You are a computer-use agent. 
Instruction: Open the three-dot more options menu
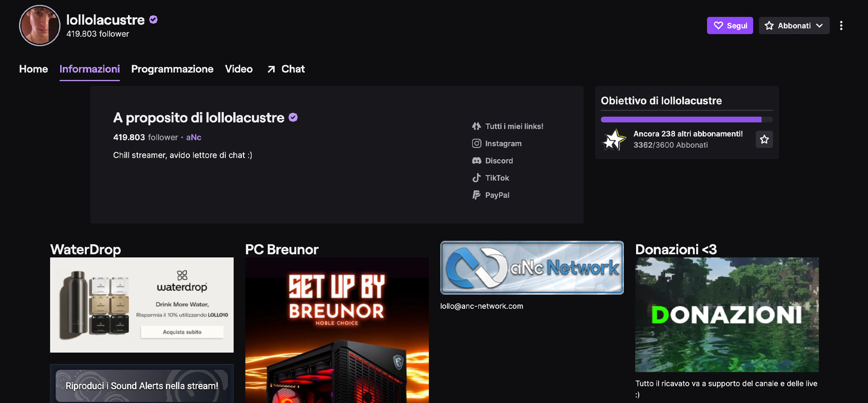click(x=841, y=26)
